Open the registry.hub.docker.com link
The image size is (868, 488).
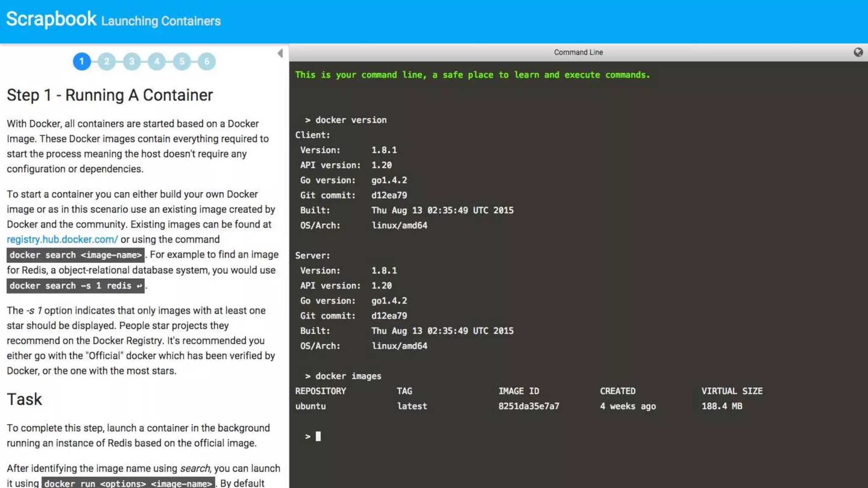coord(62,239)
